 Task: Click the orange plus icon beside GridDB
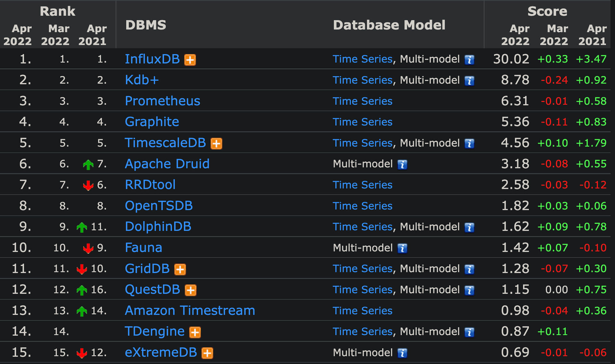coord(180,270)
